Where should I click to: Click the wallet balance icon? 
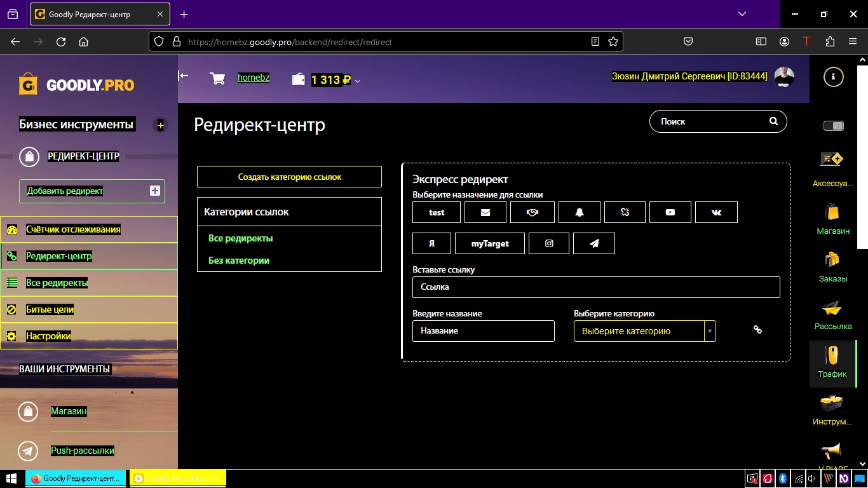(299, 79)
